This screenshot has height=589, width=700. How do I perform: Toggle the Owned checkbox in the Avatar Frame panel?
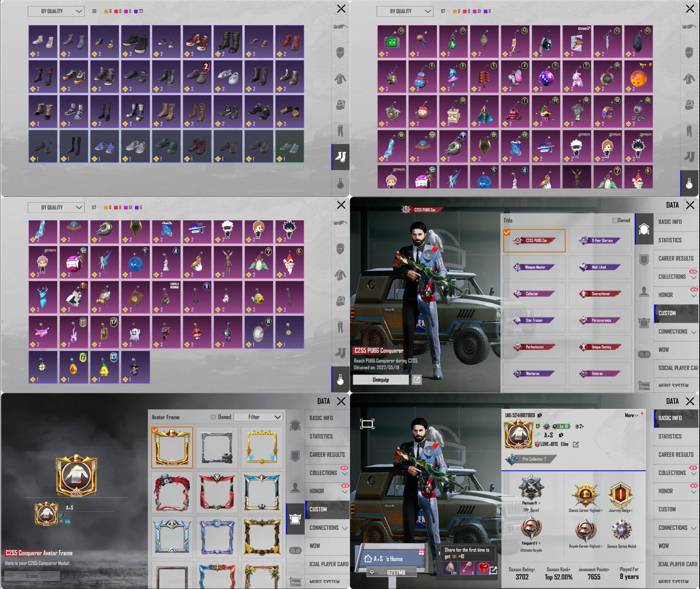[x=213, y=417]
